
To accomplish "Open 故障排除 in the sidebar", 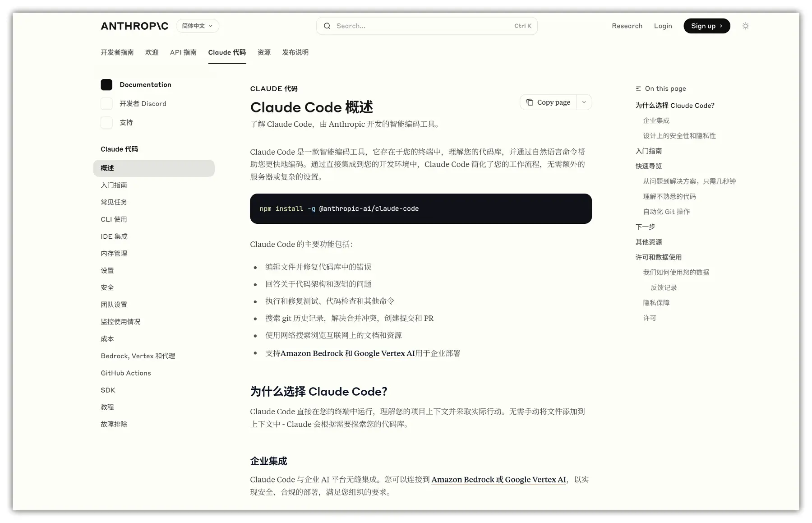I will pyautogui.click(x=114, y=424).
